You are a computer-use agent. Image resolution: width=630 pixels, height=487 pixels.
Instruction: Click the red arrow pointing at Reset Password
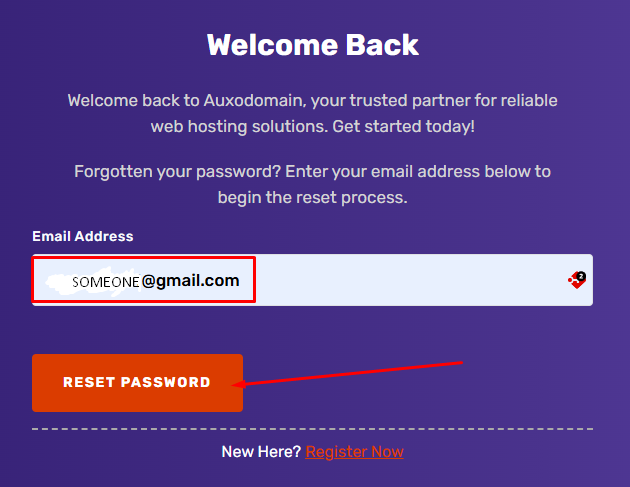click(x=348, y=374)
